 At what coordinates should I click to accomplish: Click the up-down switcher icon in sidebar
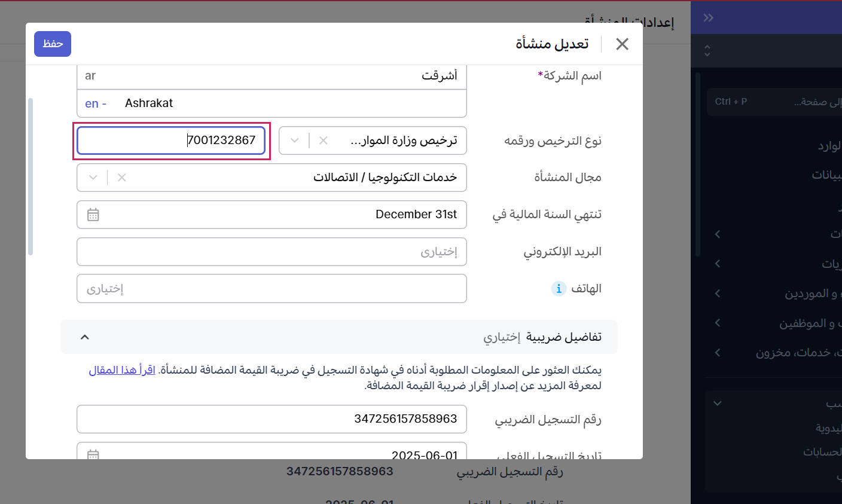pyautogui.click(x=707, y=51)
